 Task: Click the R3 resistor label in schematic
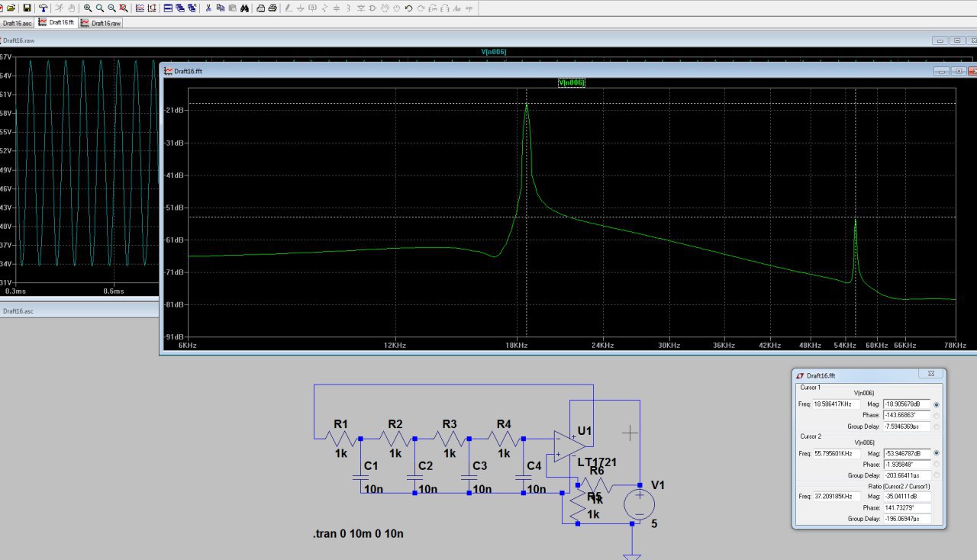pyautogui.click(x=450, y=424)
